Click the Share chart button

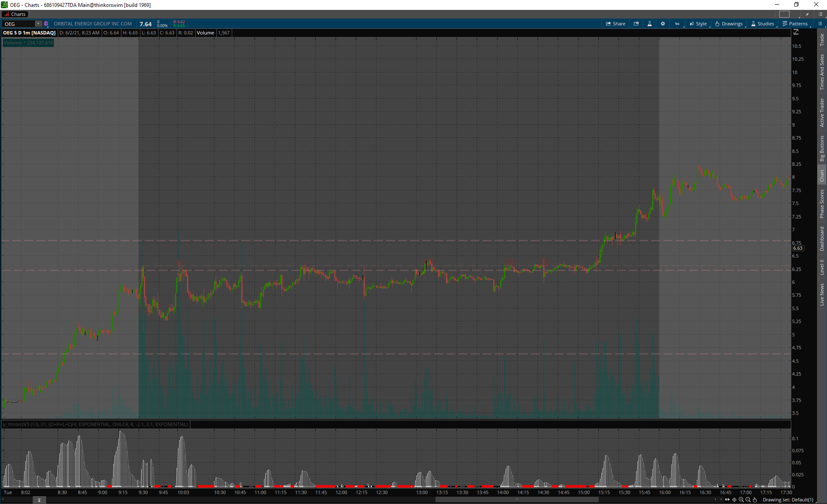(615, 24)
